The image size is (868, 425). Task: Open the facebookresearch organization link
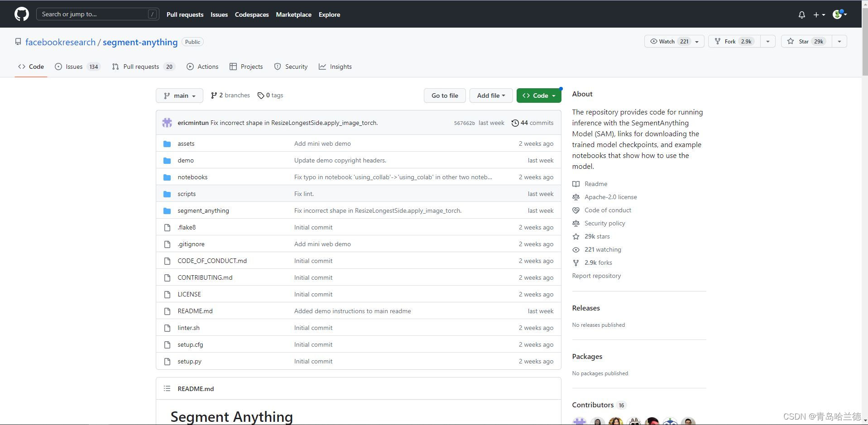pos(61,42)
